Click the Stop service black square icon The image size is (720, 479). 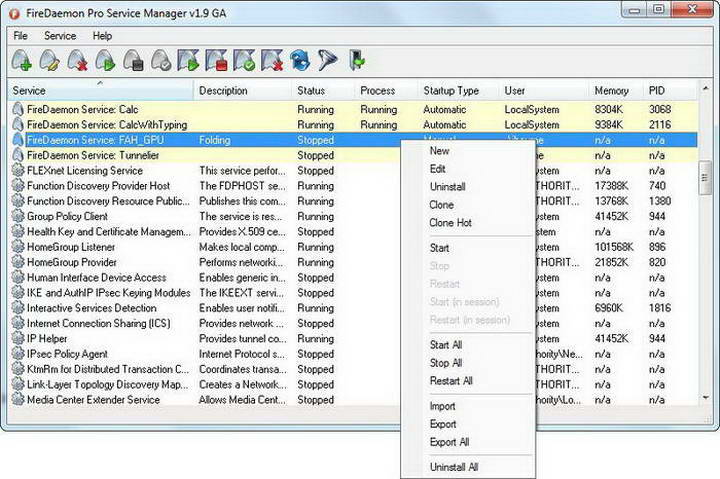[133, 60]
